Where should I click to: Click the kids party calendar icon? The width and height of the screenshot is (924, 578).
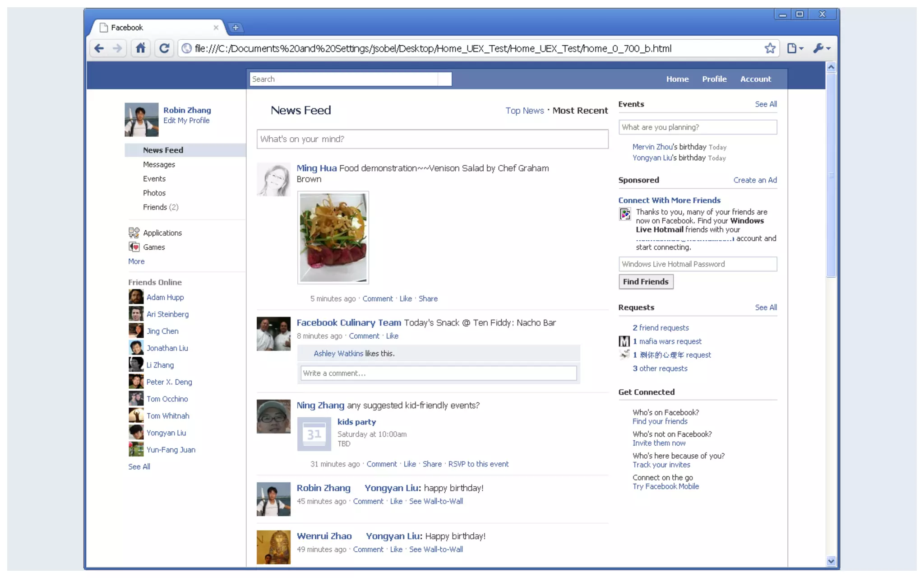(x=314, y=434)
